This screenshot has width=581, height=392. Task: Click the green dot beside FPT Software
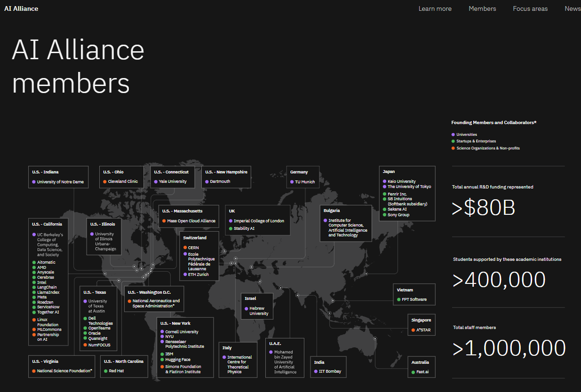pyautogui.click(x=398, y=299)
